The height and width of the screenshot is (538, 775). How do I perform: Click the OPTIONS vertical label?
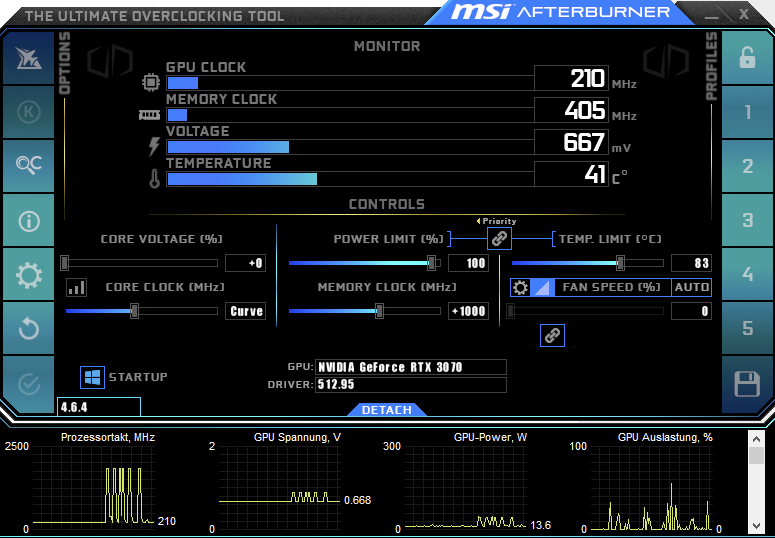click(65, 63)
